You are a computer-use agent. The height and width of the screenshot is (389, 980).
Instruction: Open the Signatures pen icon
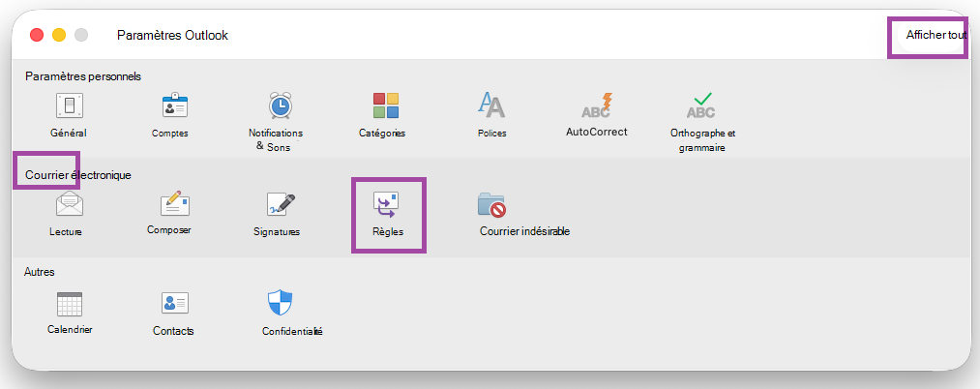point(280,204)
